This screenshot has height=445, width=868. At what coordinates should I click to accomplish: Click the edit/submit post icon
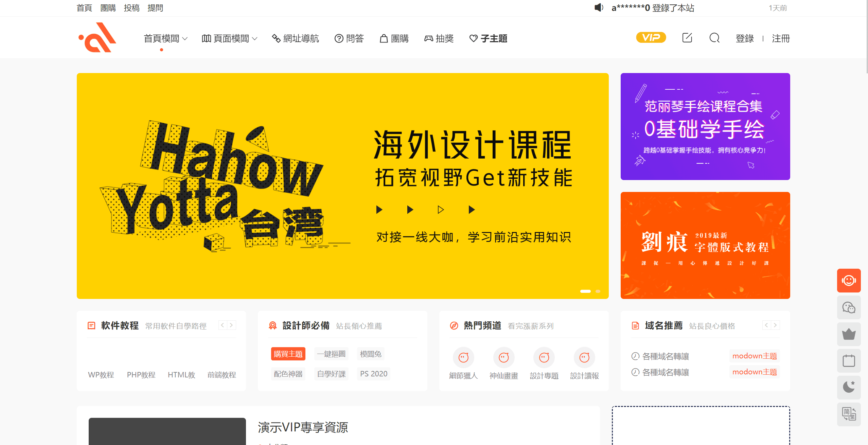[x=687, y=38]
